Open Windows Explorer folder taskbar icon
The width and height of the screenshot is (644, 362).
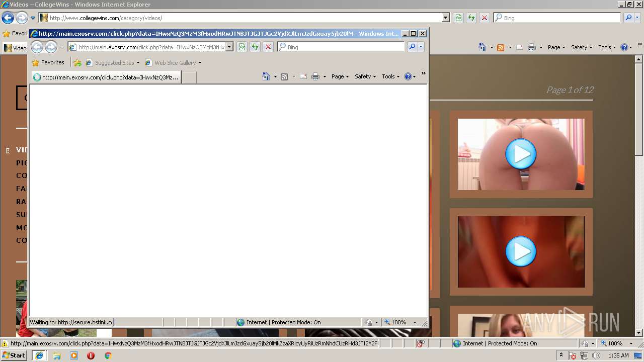click(57, 355)
